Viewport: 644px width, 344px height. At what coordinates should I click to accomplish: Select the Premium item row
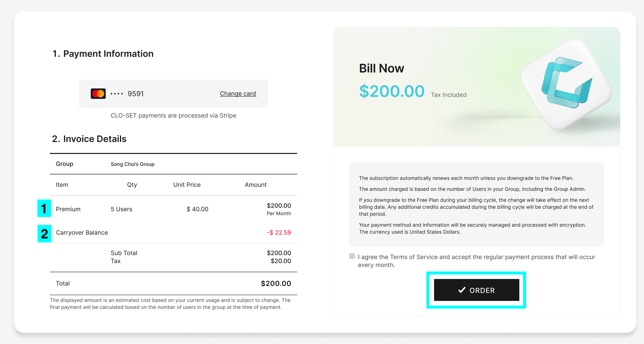(173, 209)
